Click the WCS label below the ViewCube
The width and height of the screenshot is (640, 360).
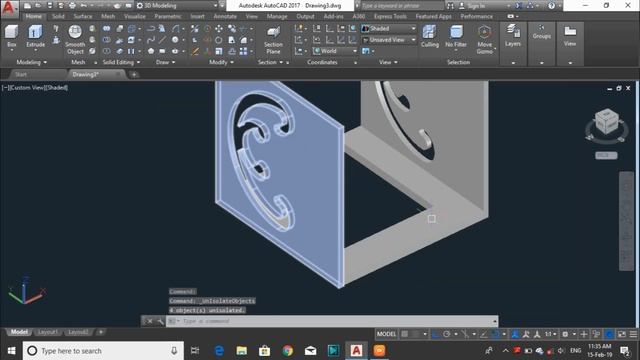tap(606, 156)
